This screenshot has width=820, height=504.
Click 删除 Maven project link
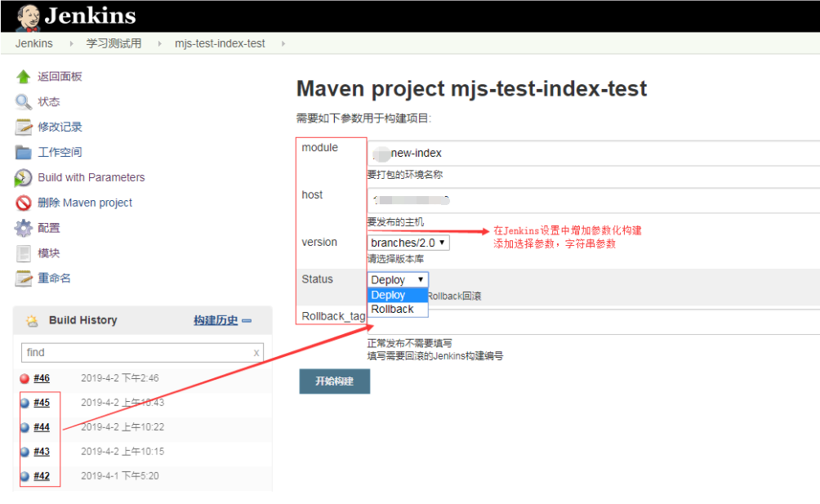click(85, 203)
